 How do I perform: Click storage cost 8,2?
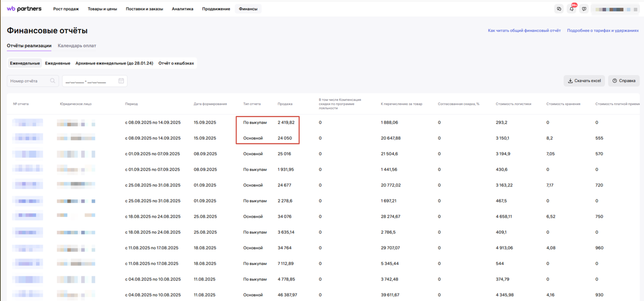549,138
